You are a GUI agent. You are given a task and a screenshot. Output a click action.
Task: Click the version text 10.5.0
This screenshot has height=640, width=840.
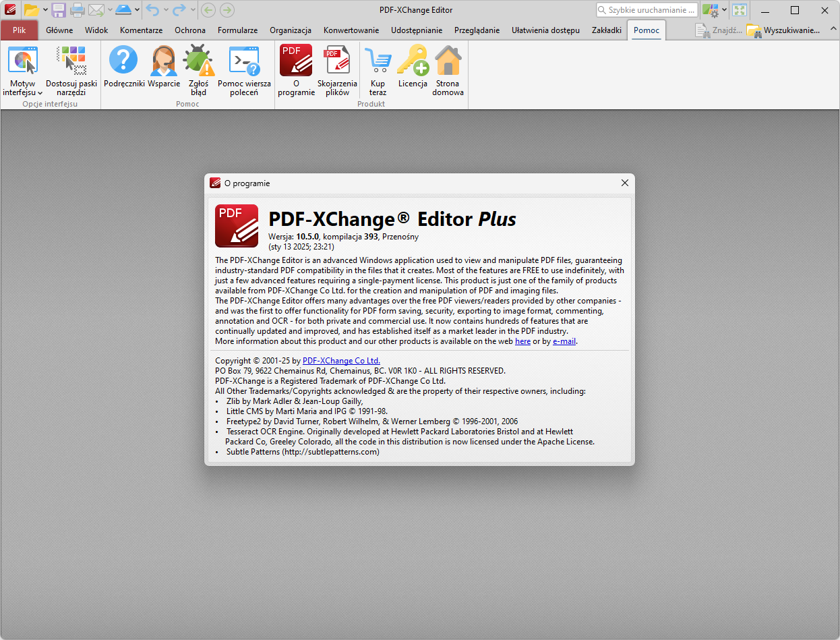(x=308, y=237)
